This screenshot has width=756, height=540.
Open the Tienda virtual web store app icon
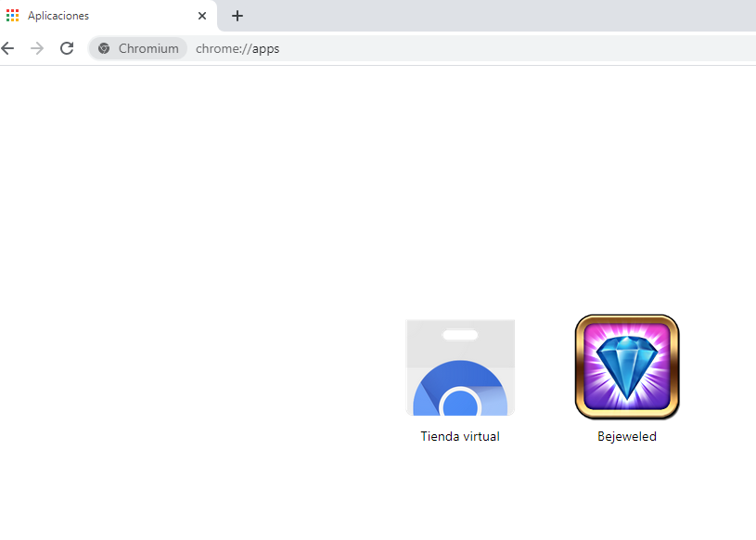point(460,367)
